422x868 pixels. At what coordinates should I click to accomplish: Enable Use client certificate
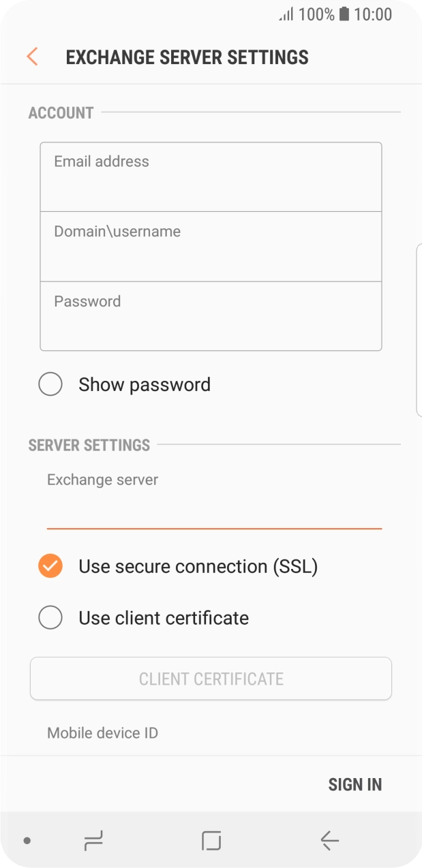50,617
